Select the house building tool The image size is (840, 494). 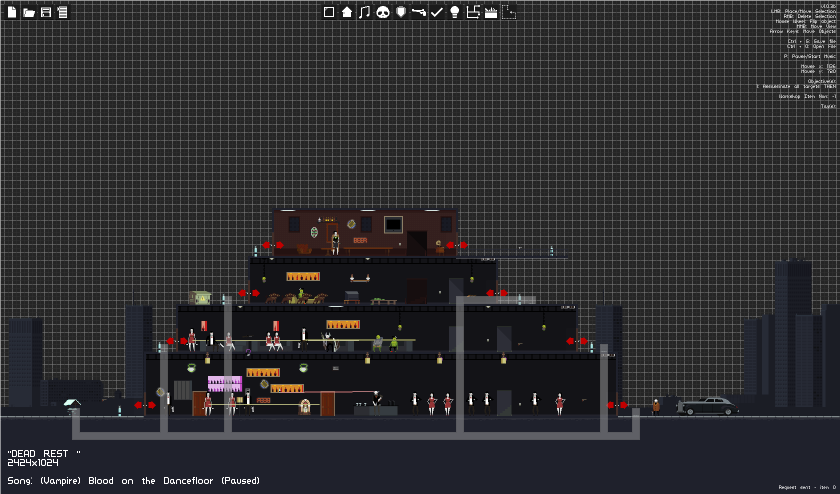click(x=347, y=12)
